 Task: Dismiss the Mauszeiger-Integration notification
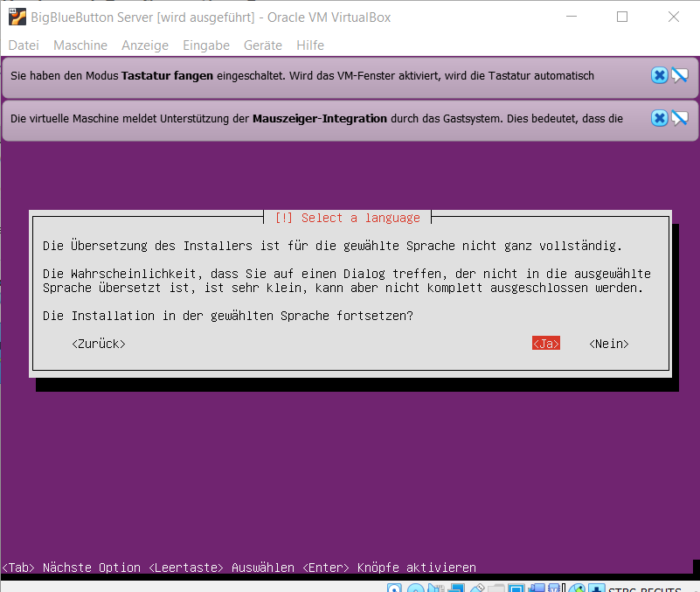tap(660, 118)
